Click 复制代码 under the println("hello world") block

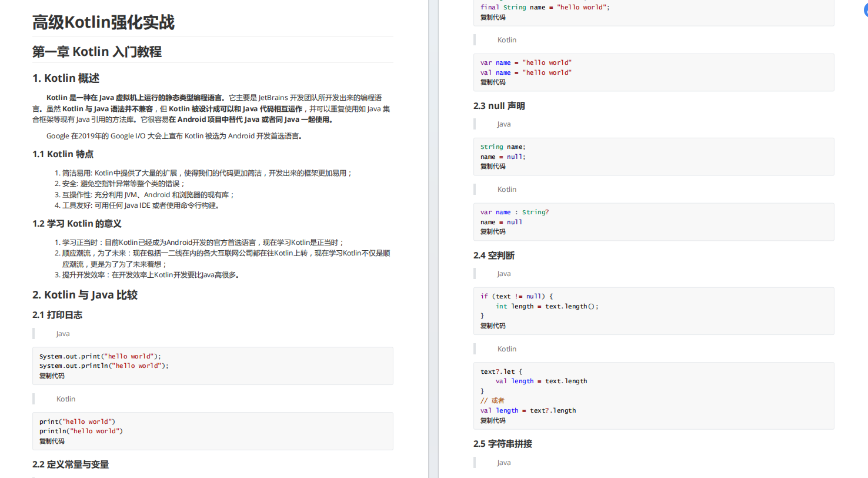coord(52,441)
